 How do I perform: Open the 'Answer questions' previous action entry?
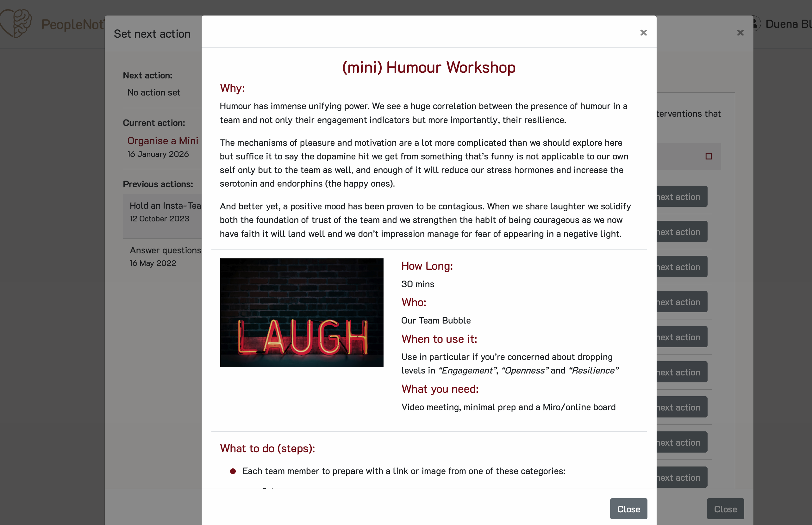click(166, 250)
